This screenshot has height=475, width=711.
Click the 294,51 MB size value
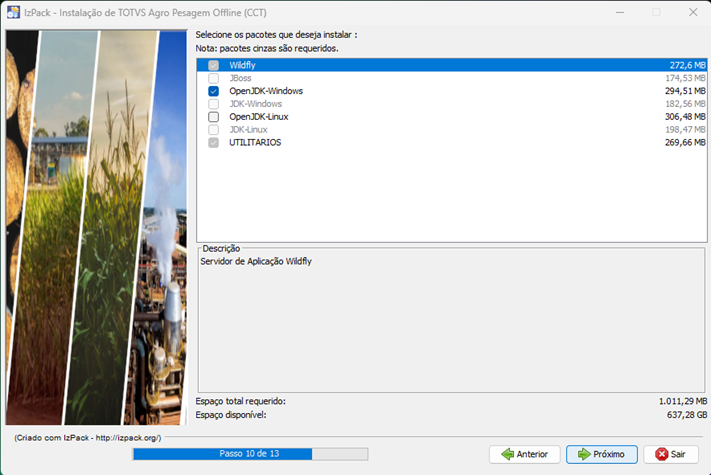(x=685, y=91)
